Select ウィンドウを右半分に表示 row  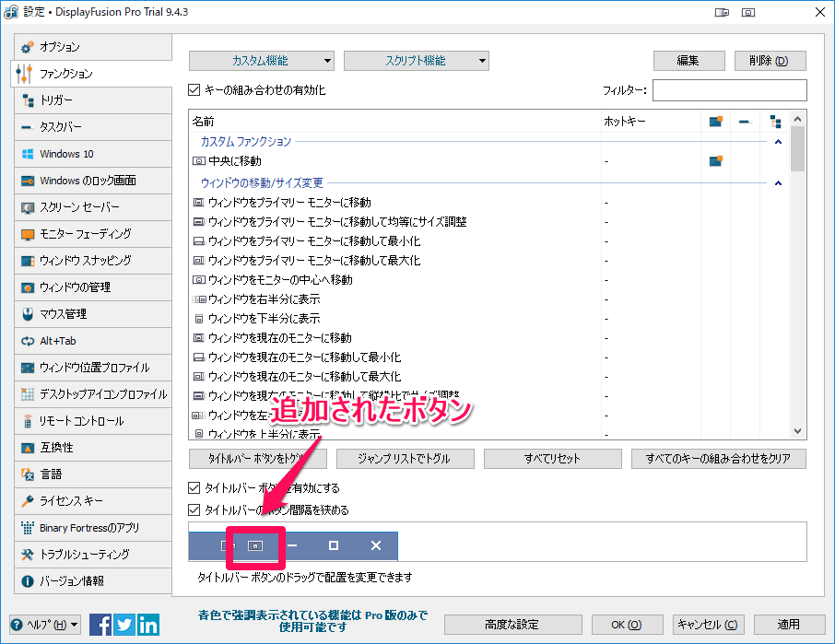tap(488, 299)
